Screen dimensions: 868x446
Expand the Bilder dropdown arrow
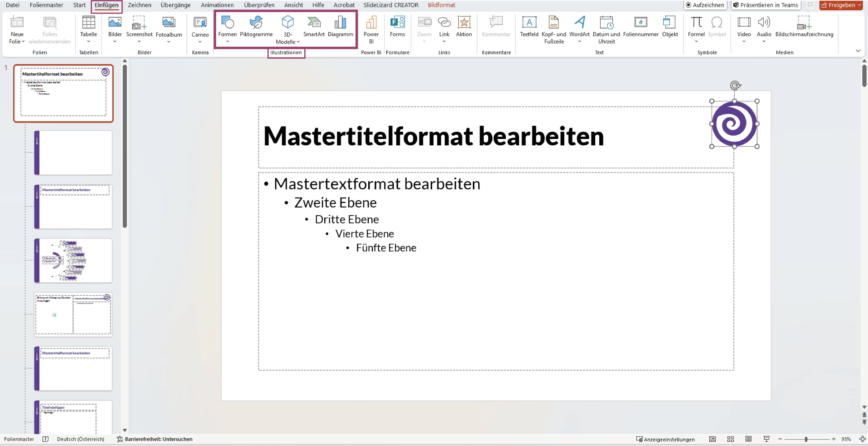coord(115,41)
